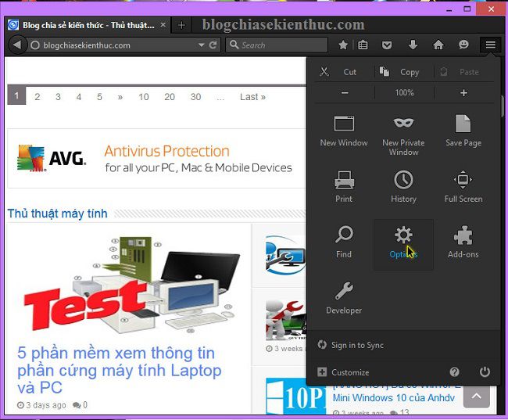Screen dimensions: 508x420
Task: Go to pagination page 20
Action: [170, 97]
